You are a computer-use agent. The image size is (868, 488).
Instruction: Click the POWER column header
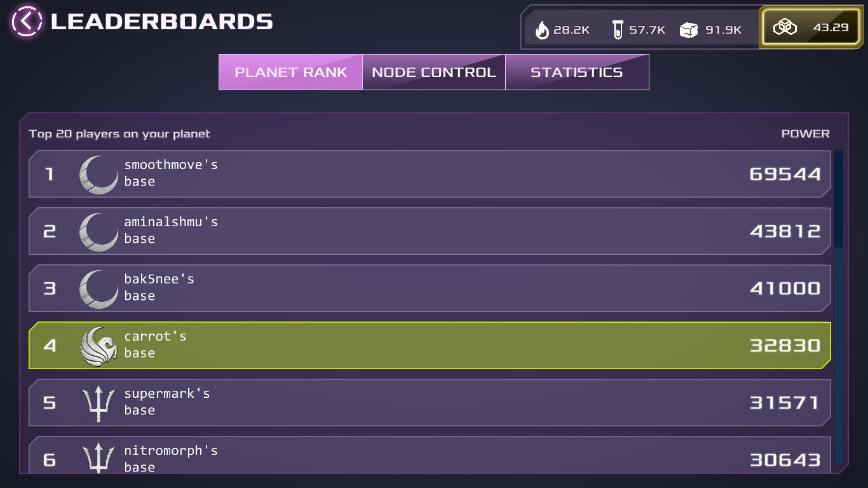[x=805, y=134]
